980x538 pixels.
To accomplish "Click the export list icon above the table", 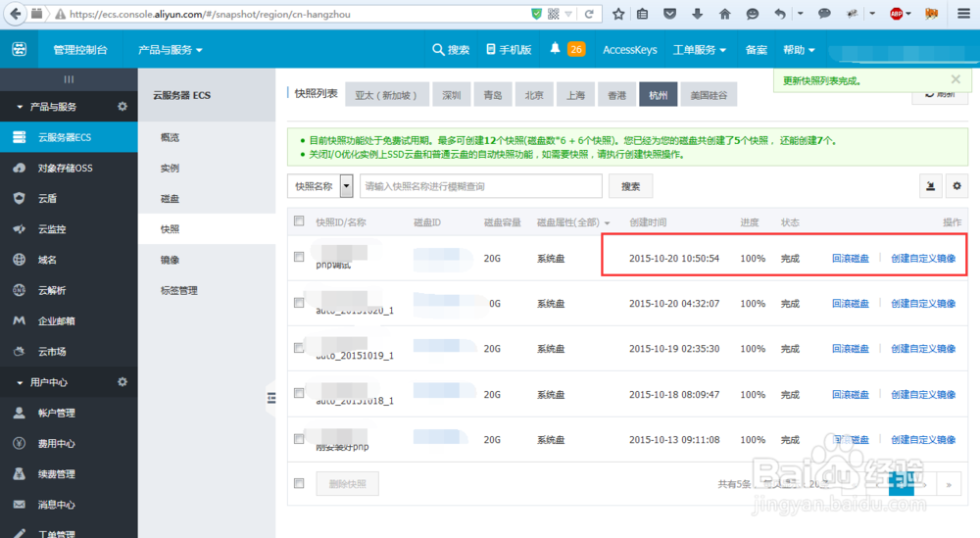I will pos(930,186).
